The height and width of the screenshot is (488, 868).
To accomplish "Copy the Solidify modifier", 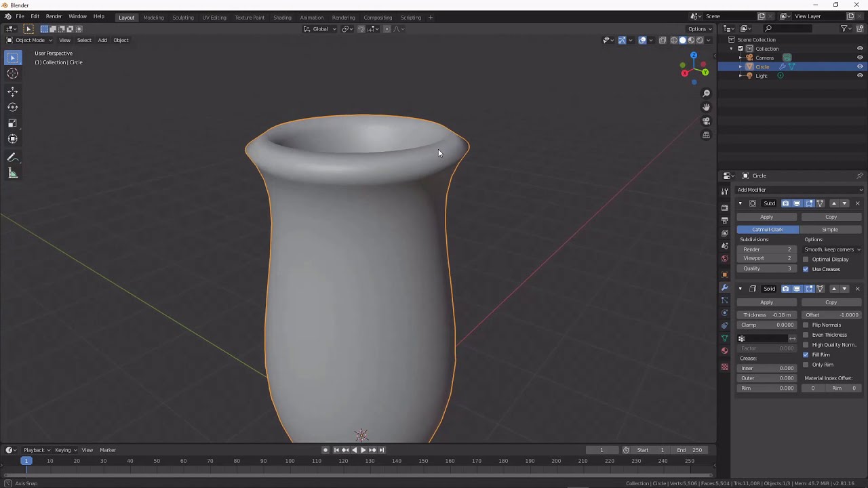I will pos(831,302).
